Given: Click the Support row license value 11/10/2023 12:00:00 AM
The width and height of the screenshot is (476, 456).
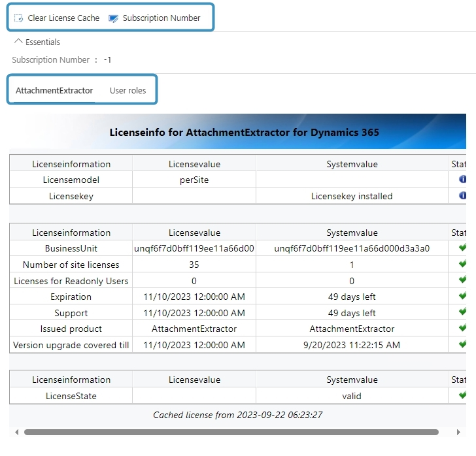Looking at the screenshot, I should [194, 313].
